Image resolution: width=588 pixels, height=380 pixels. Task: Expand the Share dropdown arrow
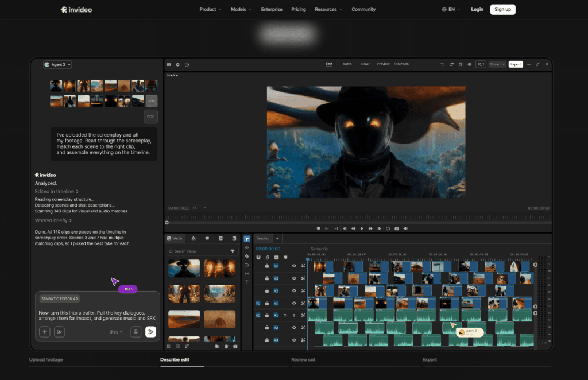504,64
